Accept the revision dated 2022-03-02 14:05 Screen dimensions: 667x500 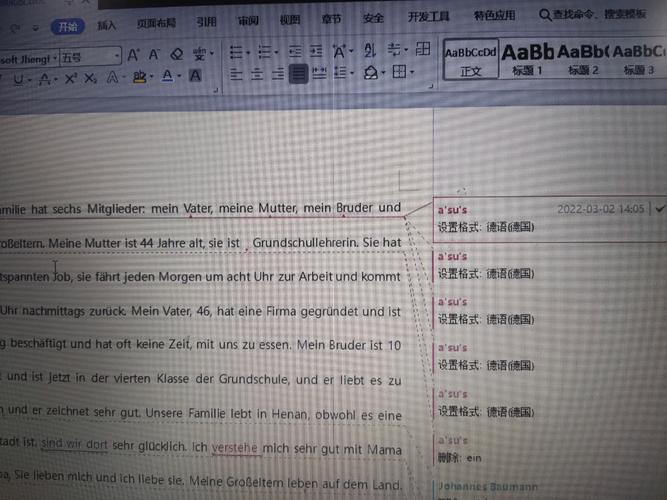point(660,209)
